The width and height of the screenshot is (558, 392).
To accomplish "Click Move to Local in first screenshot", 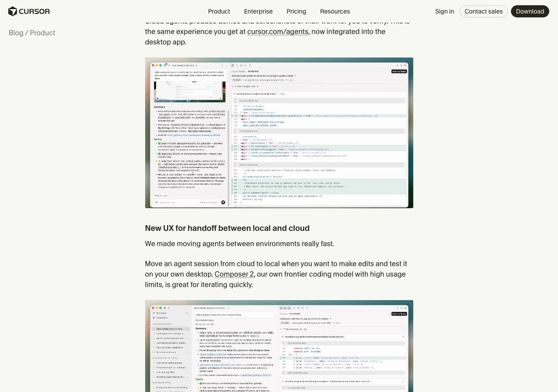I will click(160, 195).
